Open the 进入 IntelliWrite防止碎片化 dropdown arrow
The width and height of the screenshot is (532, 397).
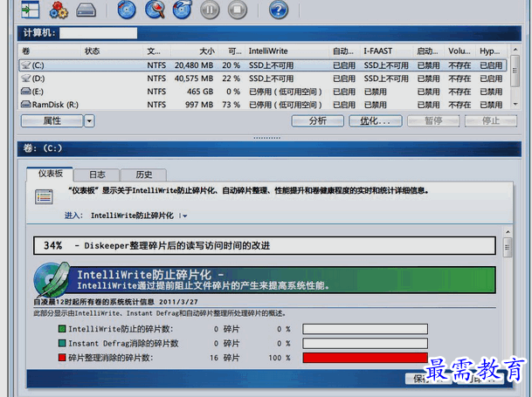[184, 216]
